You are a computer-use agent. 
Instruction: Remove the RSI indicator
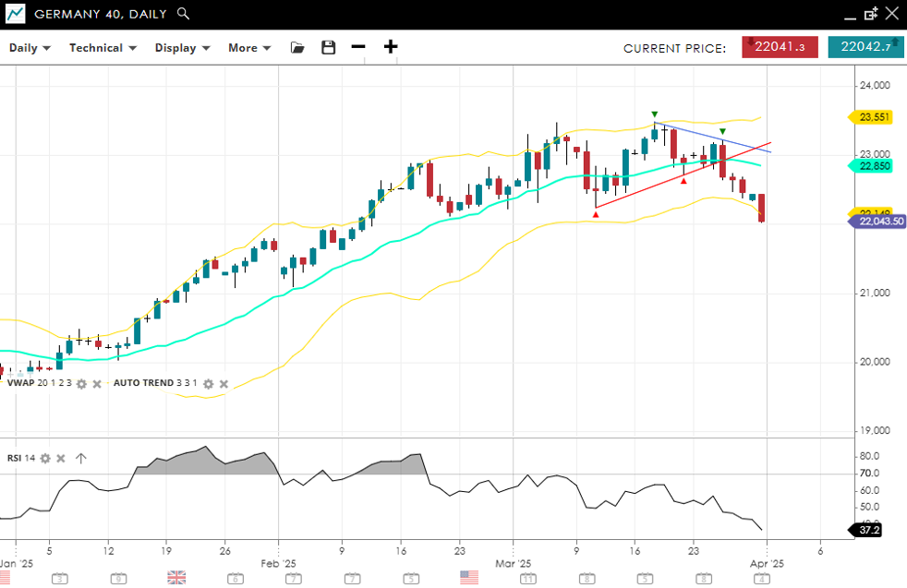click(x=61, y=458)
